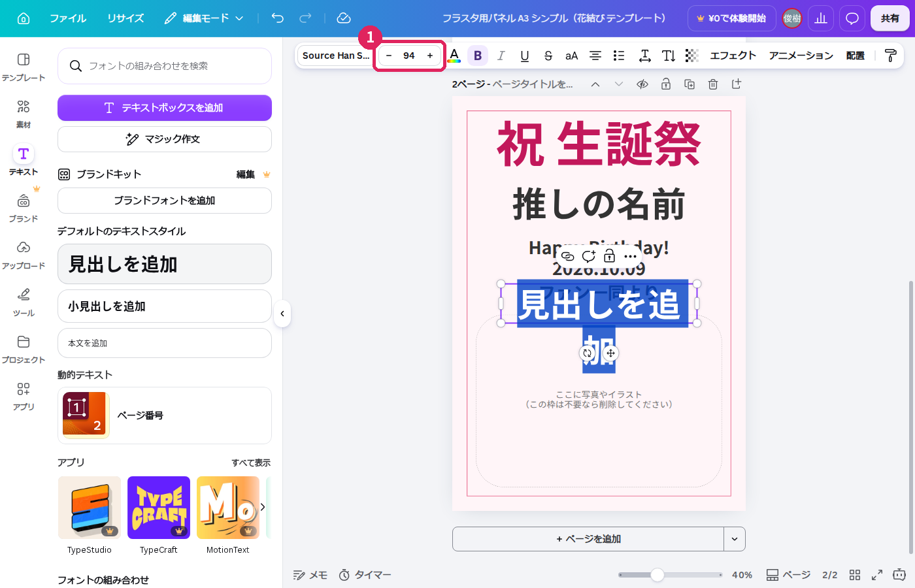The height and width of the screenshot is (588, 915).
Task: Check cloud save status icon
Action: pos(344,18)
